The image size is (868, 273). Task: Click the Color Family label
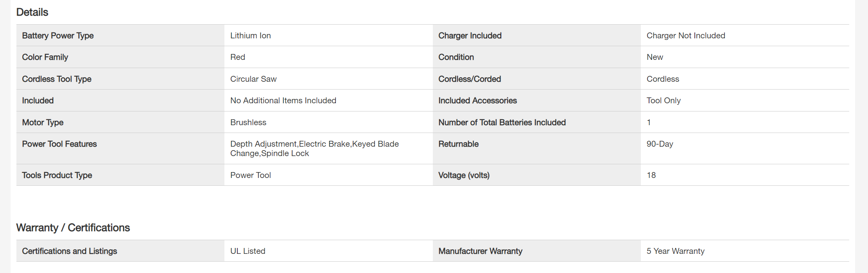45,57
